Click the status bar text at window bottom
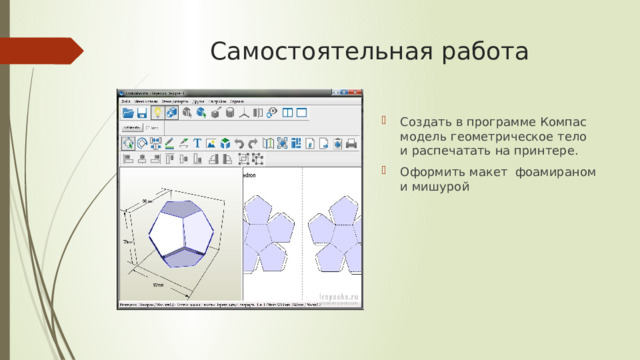Screen dimensions: 640x360 coord(220,304)
